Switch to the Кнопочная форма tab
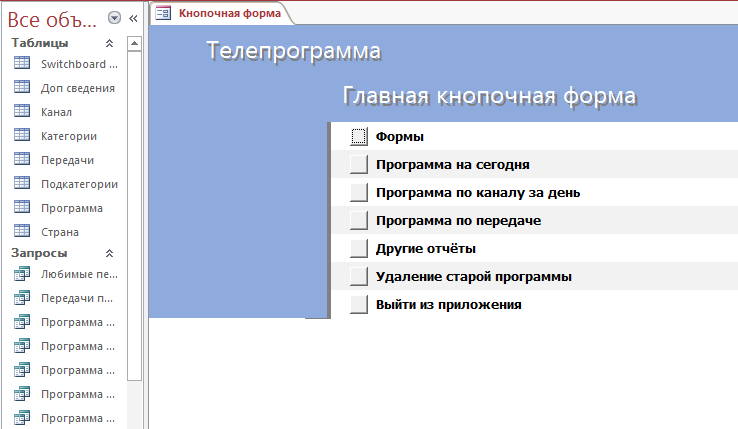This screenshot has height=429, width=738. 219,13
